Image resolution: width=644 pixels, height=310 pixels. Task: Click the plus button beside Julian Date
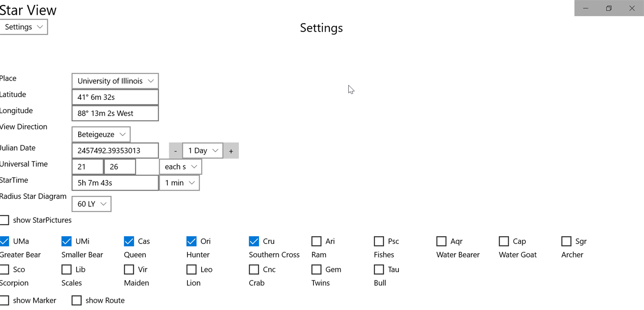pyautogui.click(x=231, y=151)
